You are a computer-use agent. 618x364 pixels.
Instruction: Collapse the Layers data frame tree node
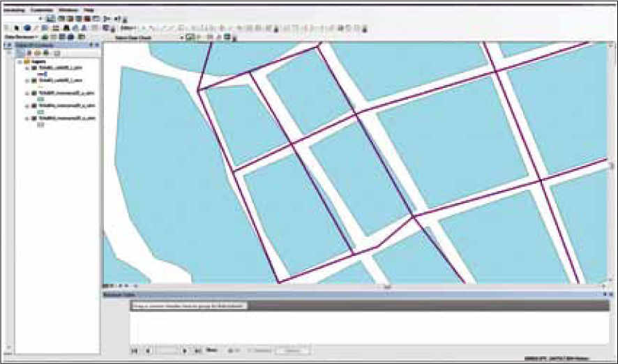[x=19, y=61]
